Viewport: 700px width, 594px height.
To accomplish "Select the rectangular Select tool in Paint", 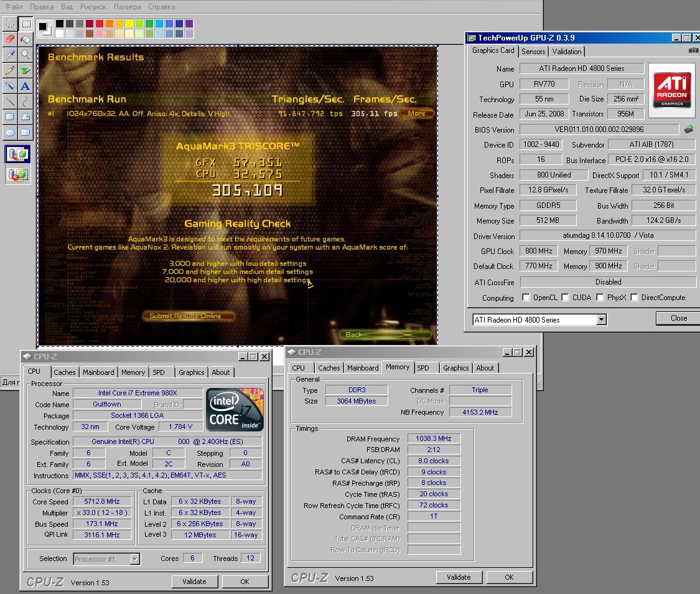I will pos(26,24).
